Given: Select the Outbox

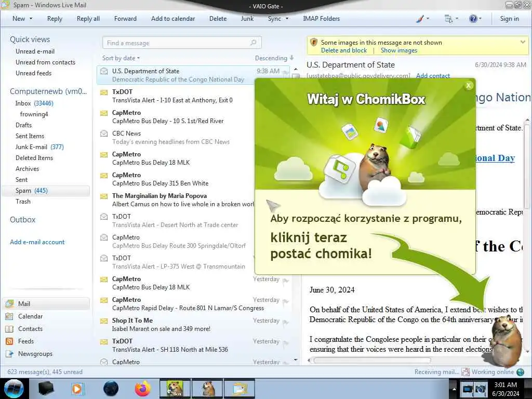Looking at the screenshot, I should click(22, 220).
